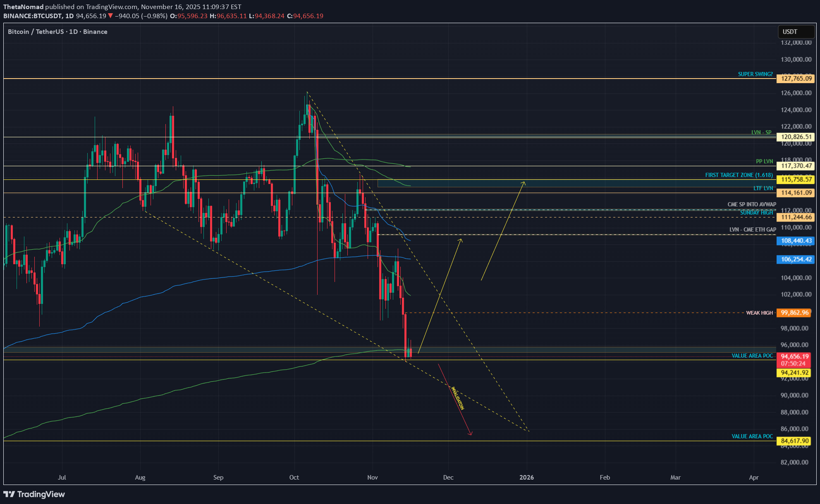The height and width of the screenshot is (504, 820).
Task: Click the yellow 115,758.57 price tag
Action: pyautogui.click(x=796, y=179)
